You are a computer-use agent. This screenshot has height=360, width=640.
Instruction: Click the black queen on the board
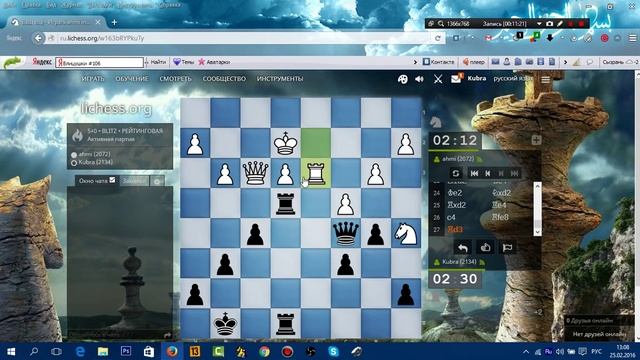tap(346, 233)
